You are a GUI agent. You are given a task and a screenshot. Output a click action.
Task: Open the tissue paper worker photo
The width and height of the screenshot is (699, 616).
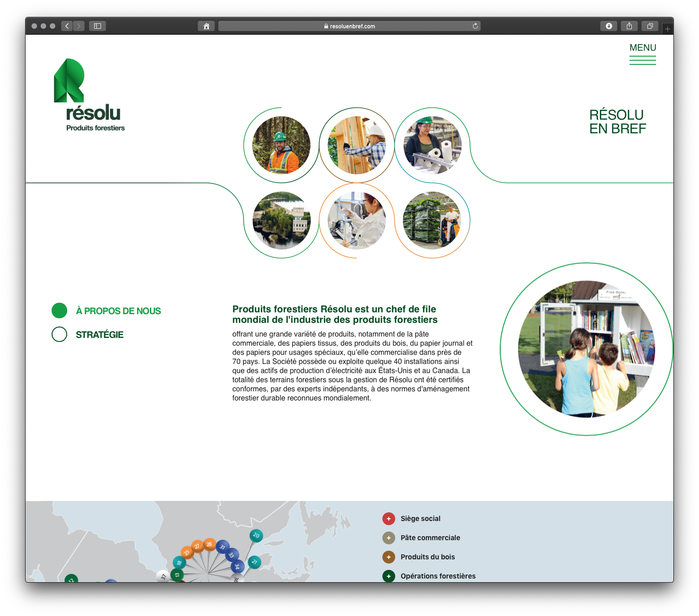coord(432,145)
